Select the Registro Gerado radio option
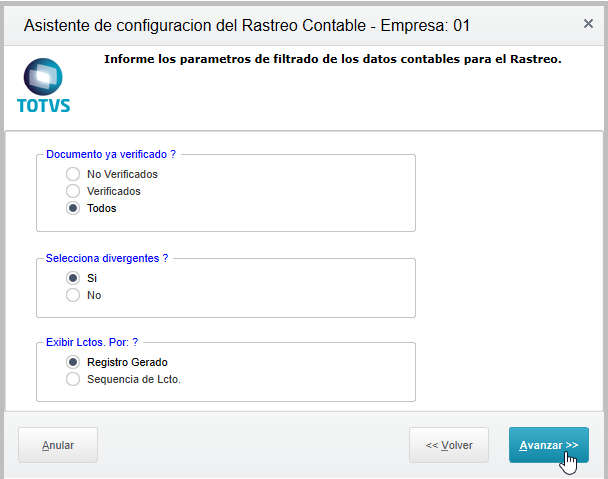Image resolution: width=608 pixels, height=479 pixels. tap(73, 362)
